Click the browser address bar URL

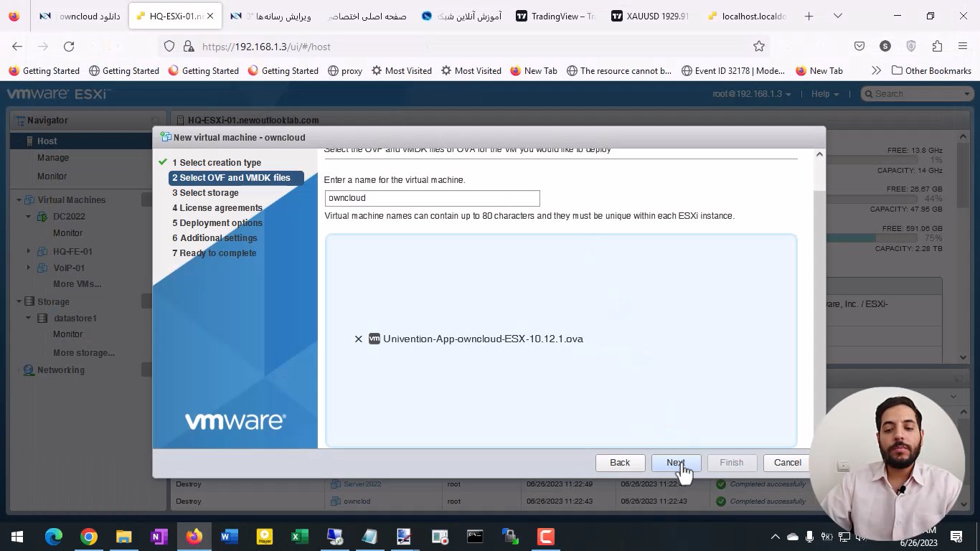tap(266, 47)
